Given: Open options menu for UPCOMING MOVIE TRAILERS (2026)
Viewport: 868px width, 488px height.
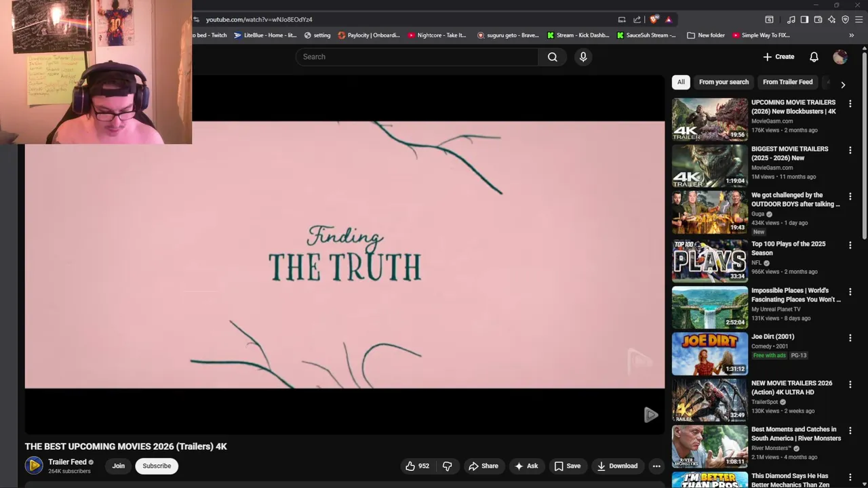Looking at the screenshot, I should [x=850, y=104].
